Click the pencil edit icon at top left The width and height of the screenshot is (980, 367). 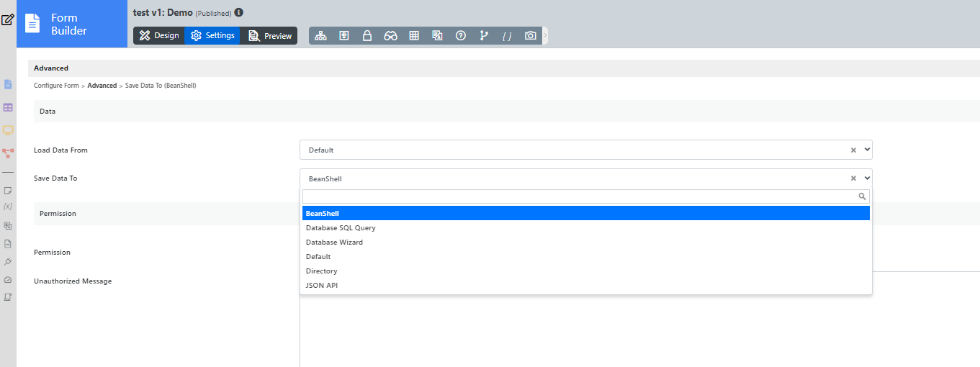[8, 19]
